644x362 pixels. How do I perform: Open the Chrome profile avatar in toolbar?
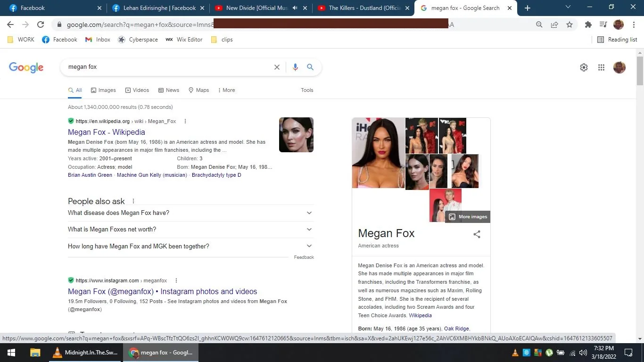tap(619, 25)
